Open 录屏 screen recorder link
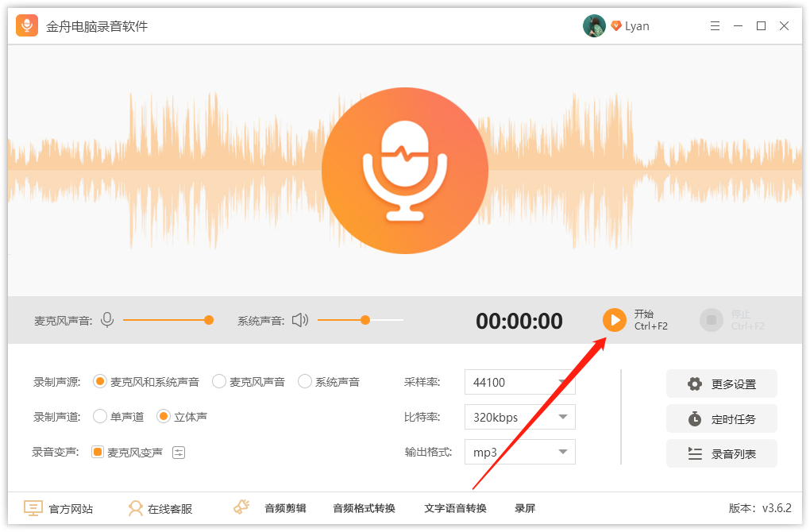 525,508
